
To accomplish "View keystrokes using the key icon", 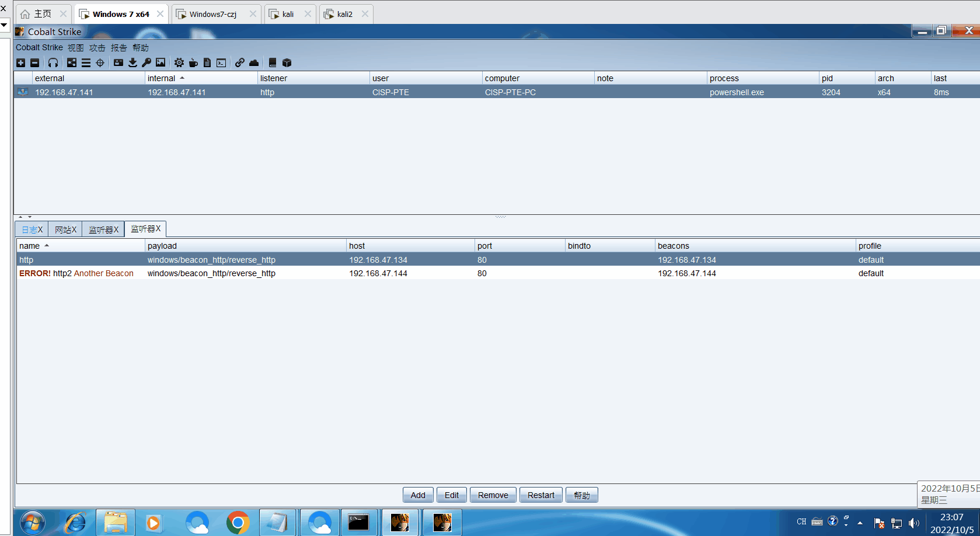I will point(147,63).
